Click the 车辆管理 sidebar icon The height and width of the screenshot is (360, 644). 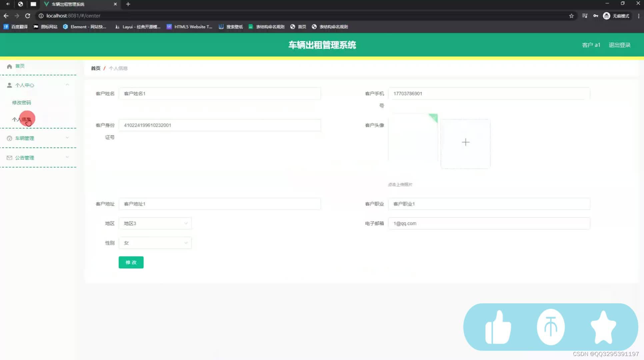pyautogui.click(x=9, y=138)
